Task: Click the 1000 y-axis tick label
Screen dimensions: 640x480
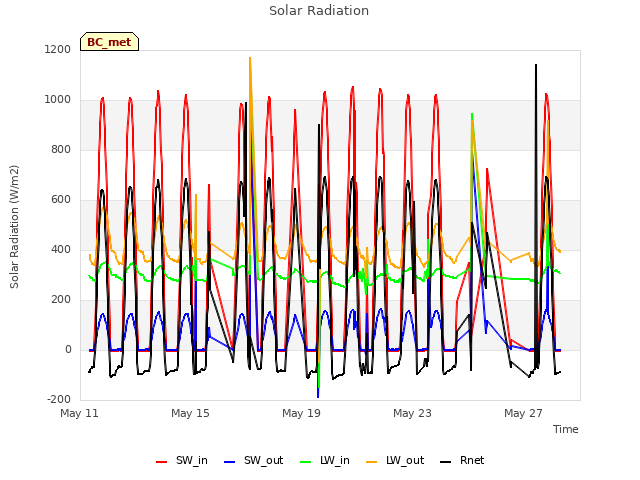Action: click(x=58, y=99)
